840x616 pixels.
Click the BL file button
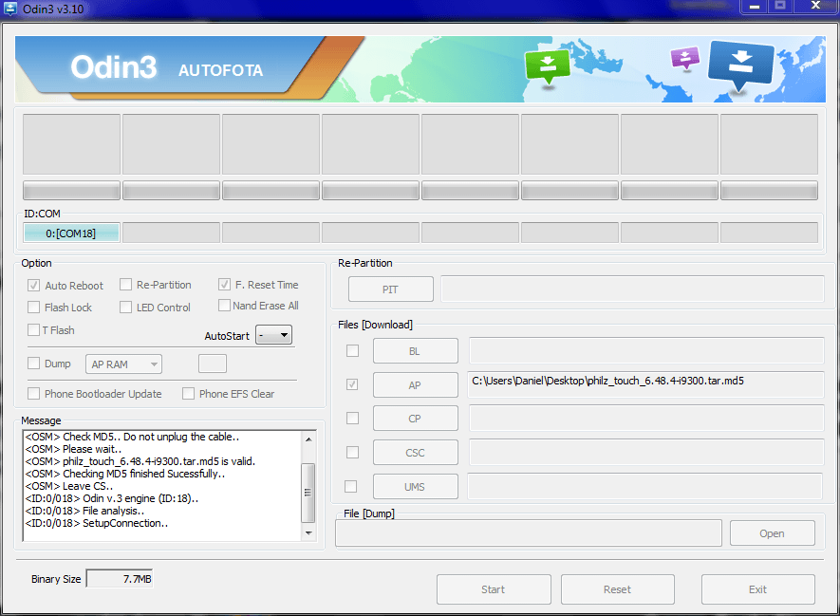(x=415, y=351)
